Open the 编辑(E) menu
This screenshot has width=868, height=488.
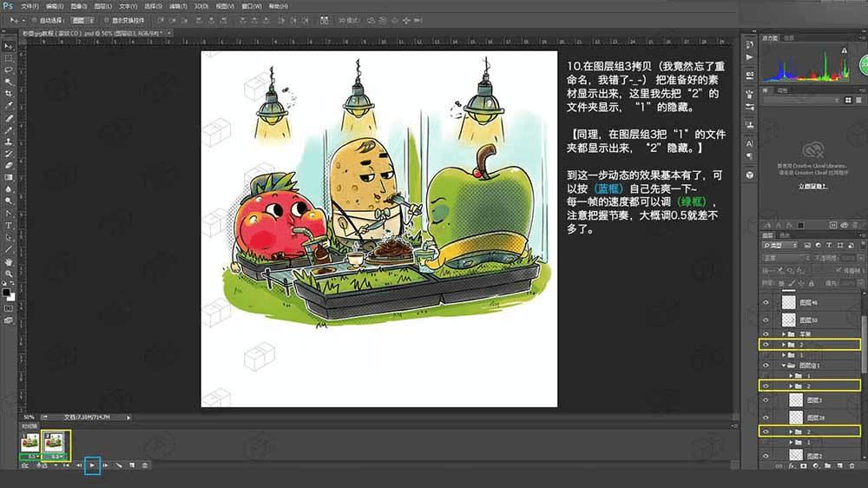54,6
